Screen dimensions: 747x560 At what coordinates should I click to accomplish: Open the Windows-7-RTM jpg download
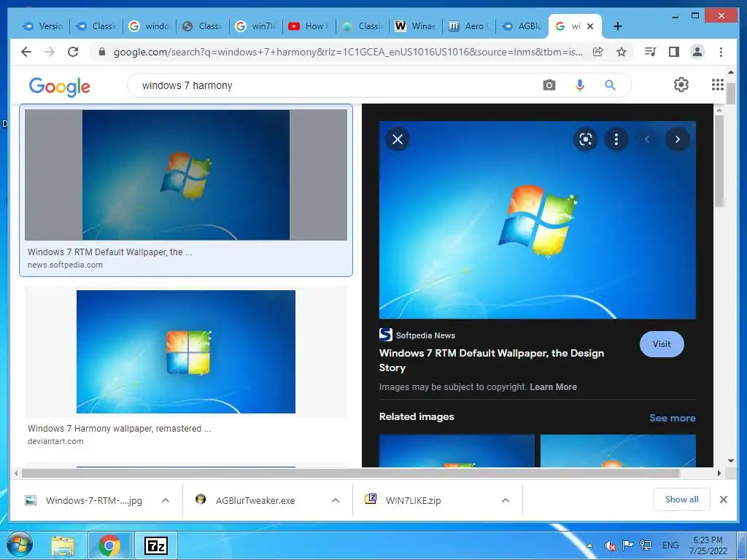(x=94, y=500)
